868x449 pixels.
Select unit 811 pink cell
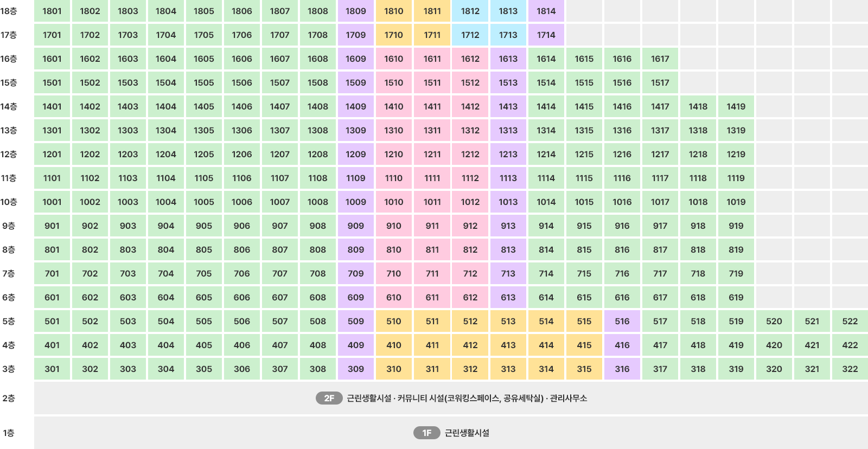click(x=432, y=249)
